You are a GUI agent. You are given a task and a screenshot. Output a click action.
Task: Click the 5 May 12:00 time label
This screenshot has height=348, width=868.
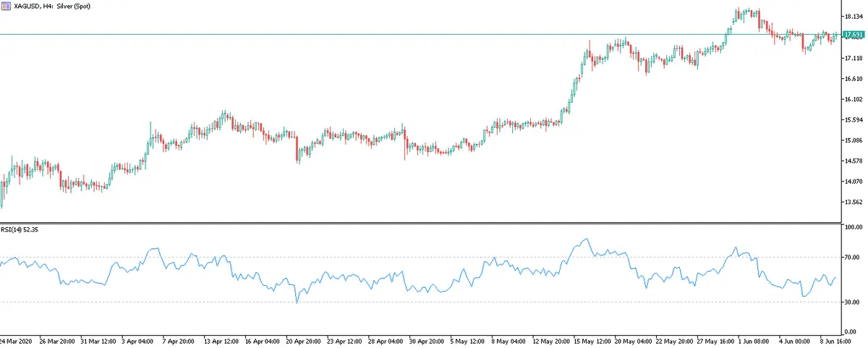point(467,340)
